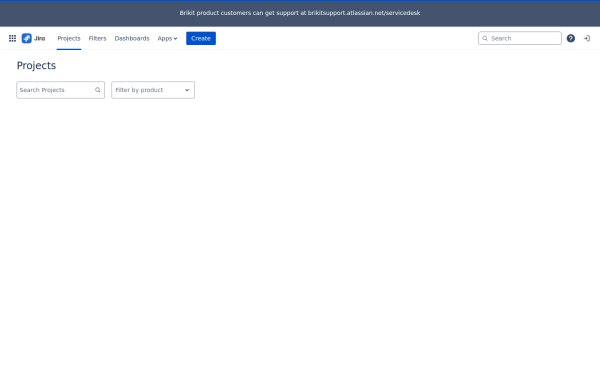Open the app switcher grid icon
The image size is (600, 375).
12,38
